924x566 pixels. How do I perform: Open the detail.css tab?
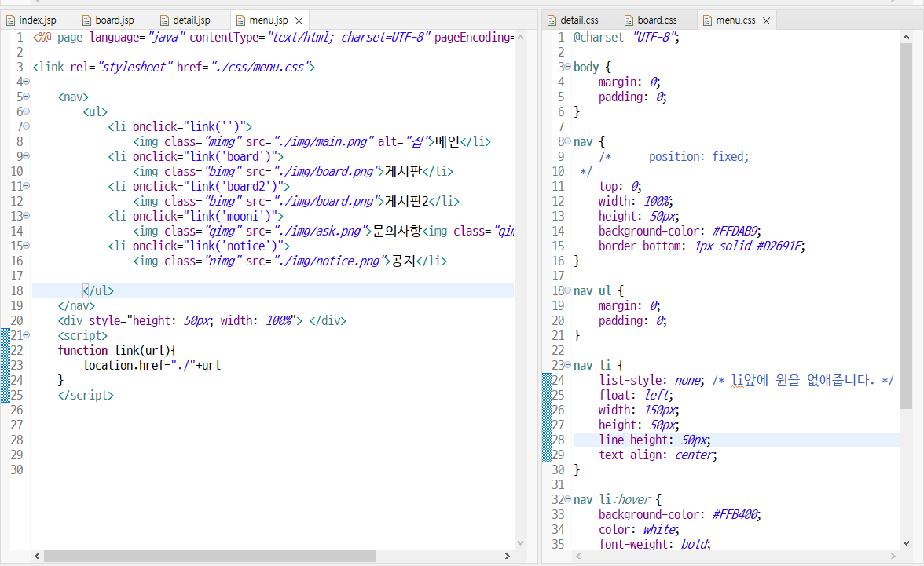(x=578, y=20)
